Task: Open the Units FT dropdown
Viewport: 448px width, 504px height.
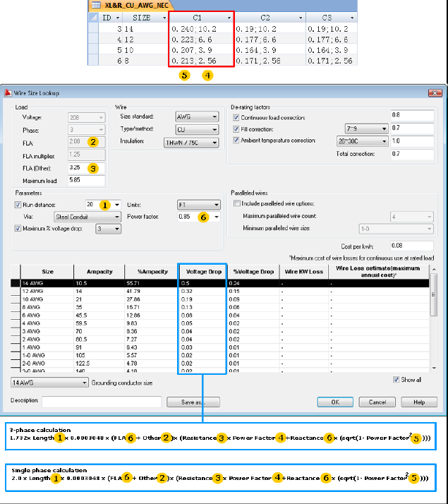Action: (199, 205)
